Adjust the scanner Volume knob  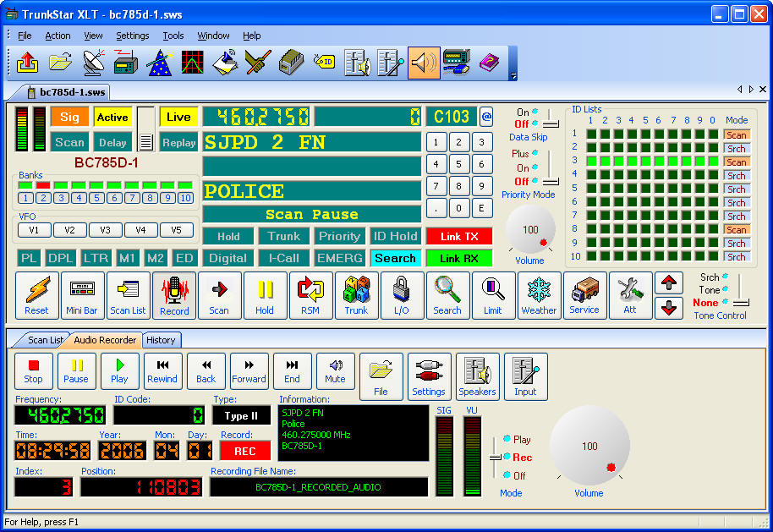tap(530, 230)
